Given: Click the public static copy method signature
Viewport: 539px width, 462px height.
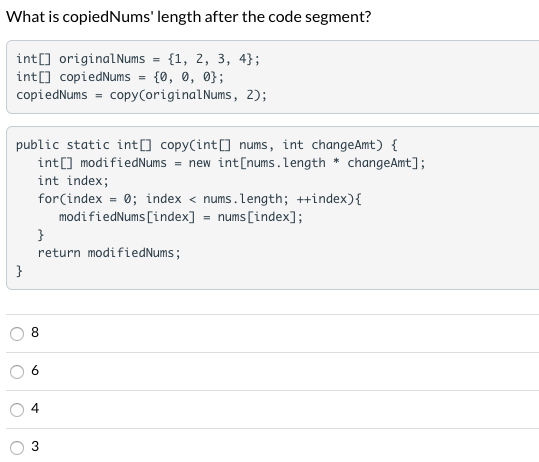Looking at the screenshot, I should pyautogui.click(x=207, y=145).
